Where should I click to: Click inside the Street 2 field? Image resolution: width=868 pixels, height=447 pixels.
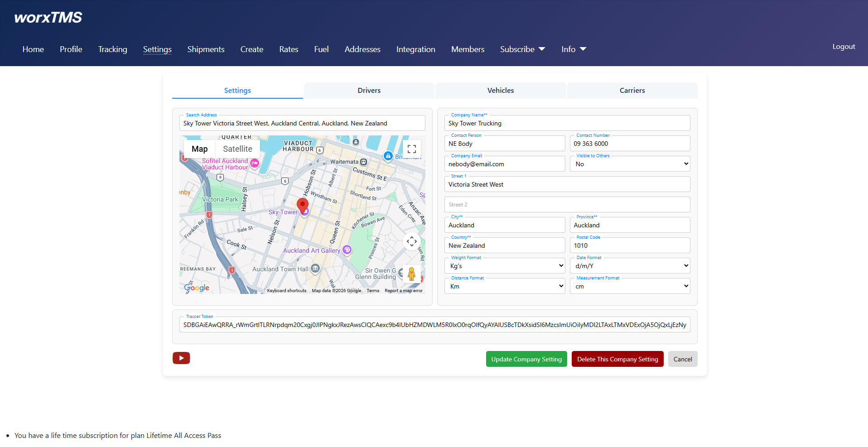tap(567, 204)
